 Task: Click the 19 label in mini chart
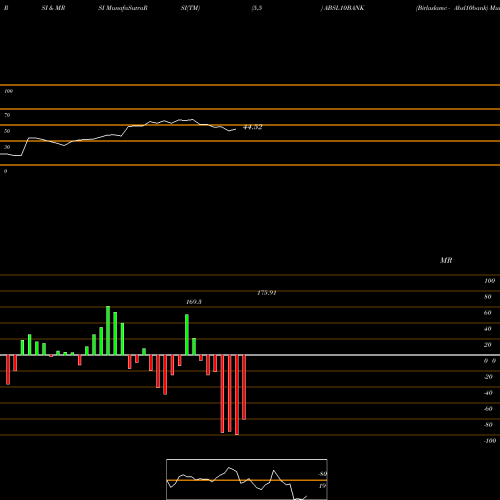[322, 486]
